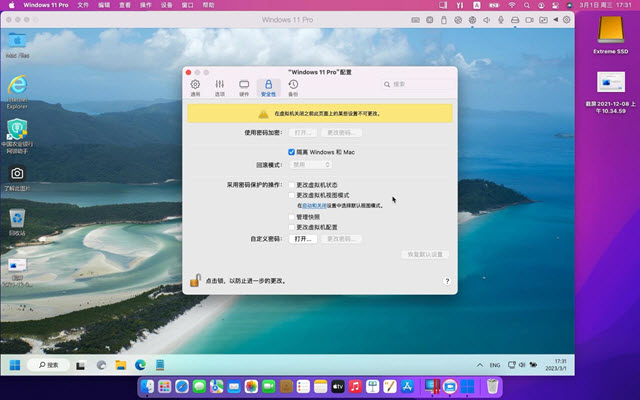Open the Apple menu
Image resolution: width=640 pixels, height=400 pixels.
tap(11, 5)
